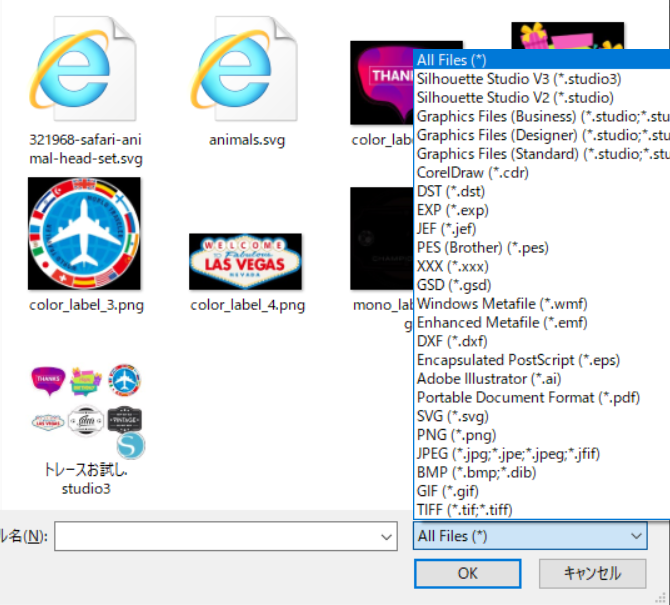Select Enhanced Metafile (*.emf) option
Viewport: 670px width, 605px height.
pyautogui.click(x=541, y=323)
